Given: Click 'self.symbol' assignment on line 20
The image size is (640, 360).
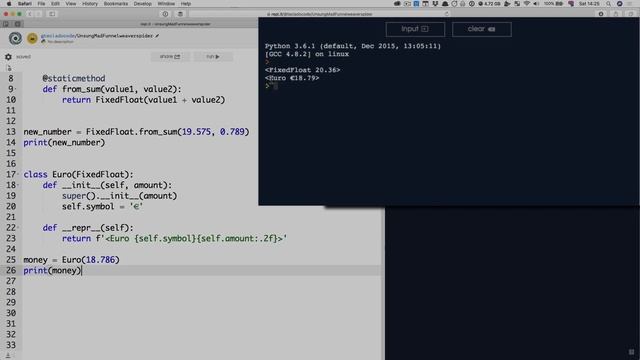Looking at the screenshot, I should click(x=102, y=207).
